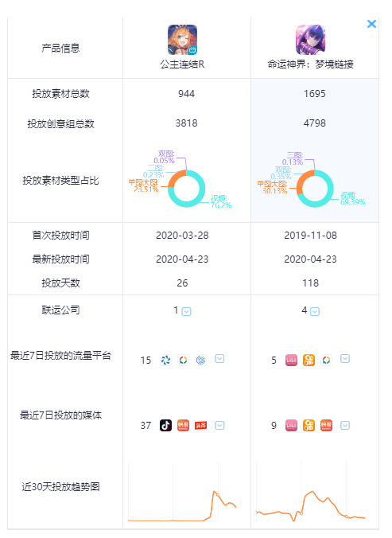
Task: Expand the 9 media list for 命运神界
Action: pos(345,426)
